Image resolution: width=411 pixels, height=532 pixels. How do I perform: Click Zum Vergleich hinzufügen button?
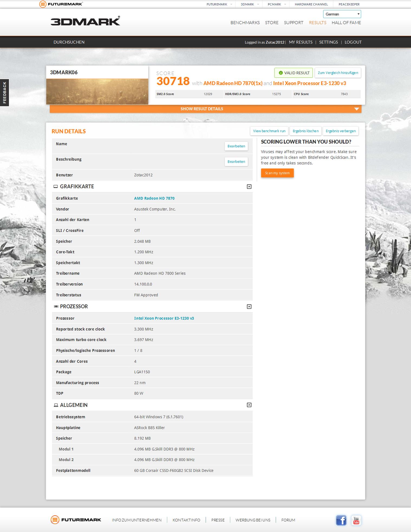pos(338,73)
